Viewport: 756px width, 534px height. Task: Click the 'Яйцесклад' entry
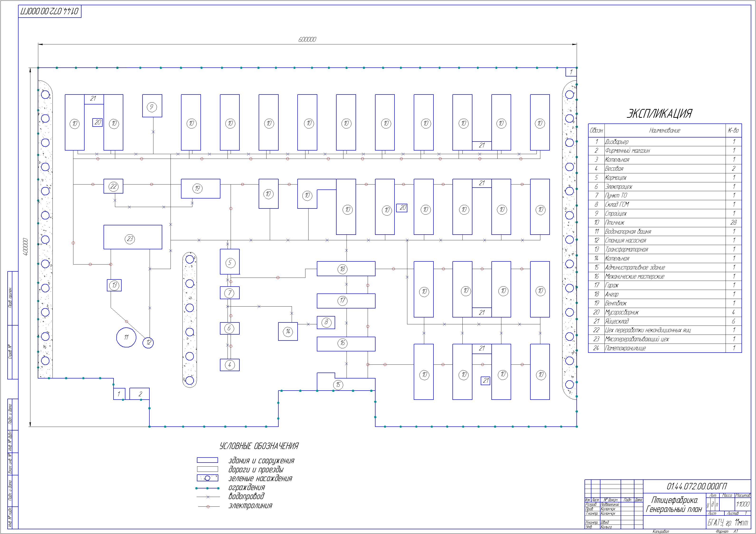(617, 321)
